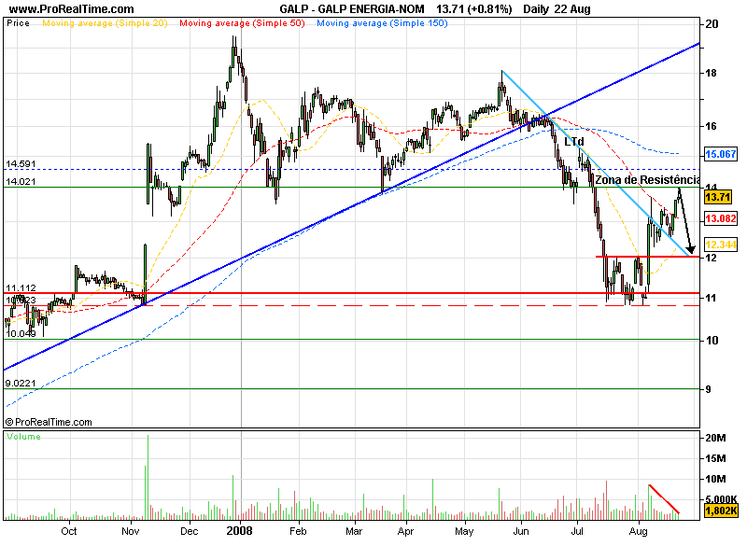Click the LTd annotation label

(x=574, y=142)
